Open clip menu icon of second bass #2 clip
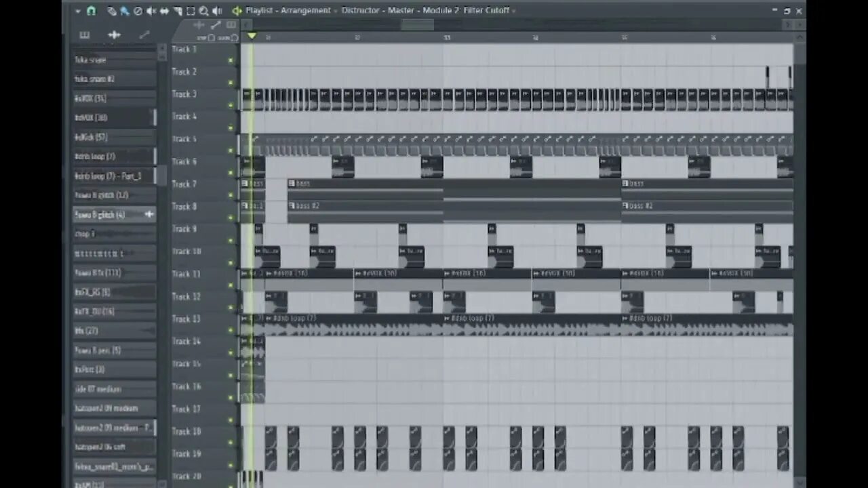Viewport: 868px width, 488px height. [x=292, y=205]
